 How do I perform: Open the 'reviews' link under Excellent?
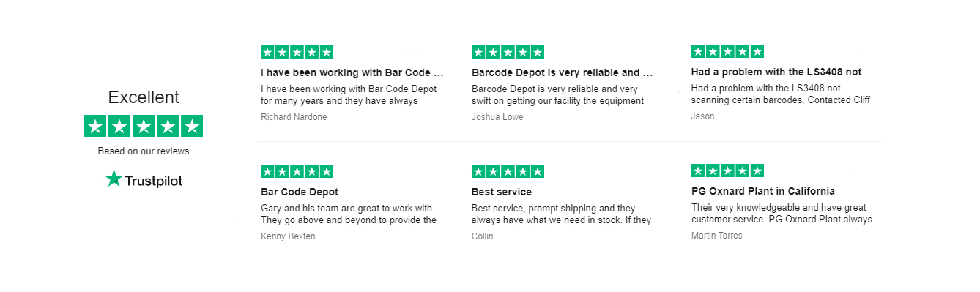point(173,151)
